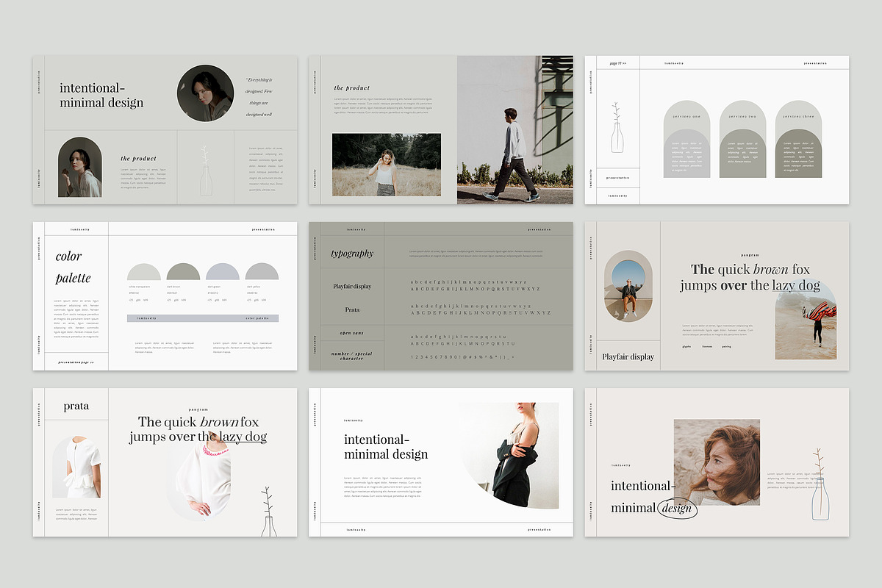Screen dimensions: 882x588
Task: Click the "page 11 >>" label
Action: point(618,63)
